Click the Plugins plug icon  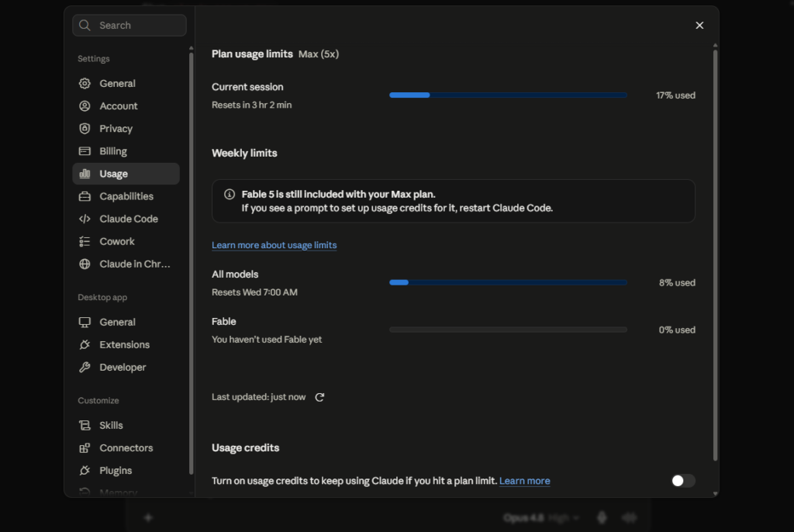point(85,470)
